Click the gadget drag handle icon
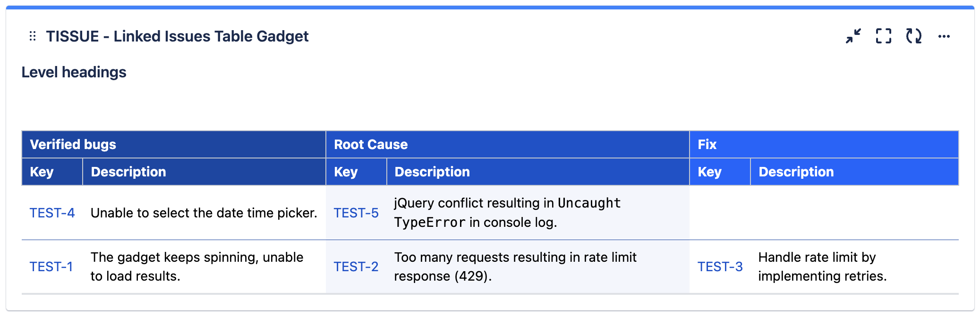 click(x=32, y=36)
